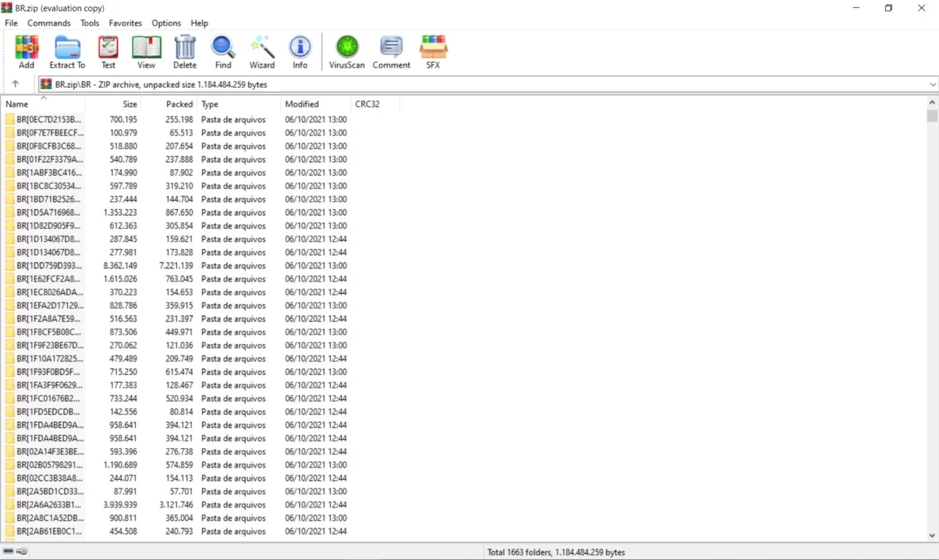Image resolution: width=939 pixels, height=560 pixels.
Task: Select the BR[02B05798291... folder row
Action: pyautogui.click(x=176, y=465)
